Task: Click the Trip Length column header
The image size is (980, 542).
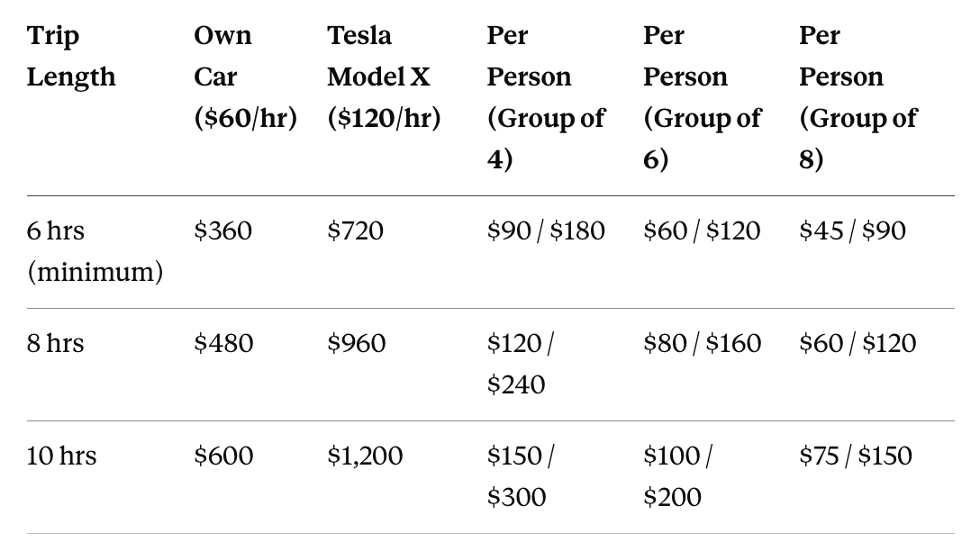Action: pos(71,56)
